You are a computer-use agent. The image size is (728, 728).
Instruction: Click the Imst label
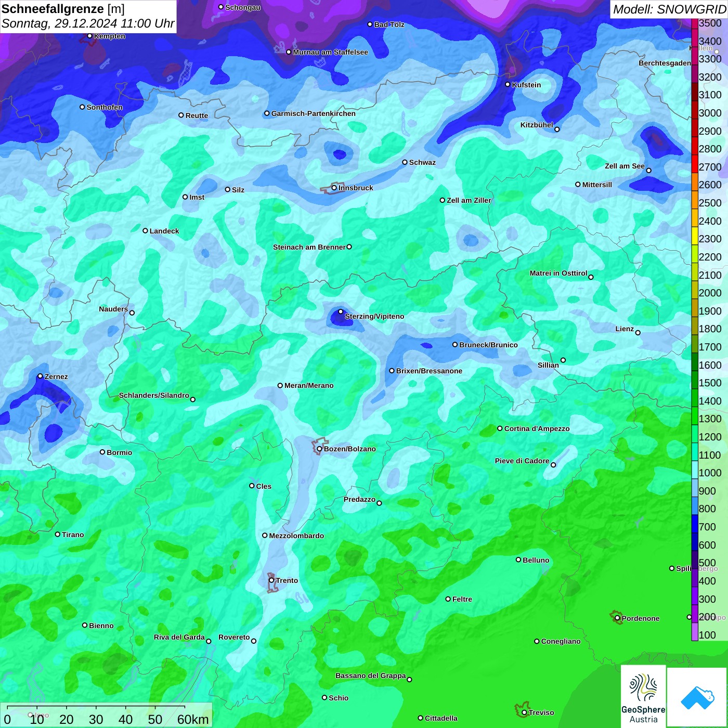tap(197, 197)
